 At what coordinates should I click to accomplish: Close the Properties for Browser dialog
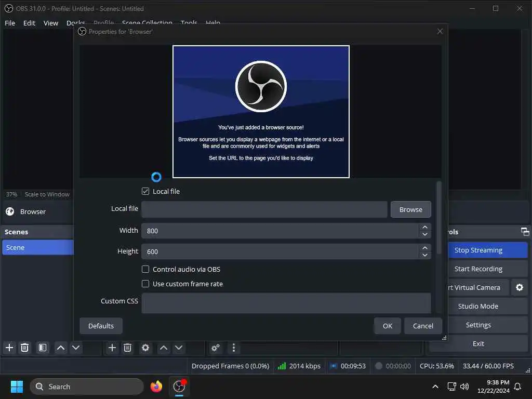tap(440, 32)
